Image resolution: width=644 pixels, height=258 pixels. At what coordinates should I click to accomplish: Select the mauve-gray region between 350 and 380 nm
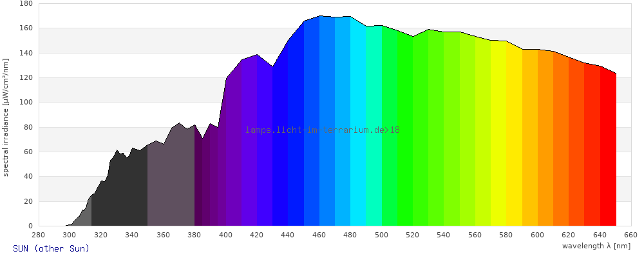tap(171, 187)
